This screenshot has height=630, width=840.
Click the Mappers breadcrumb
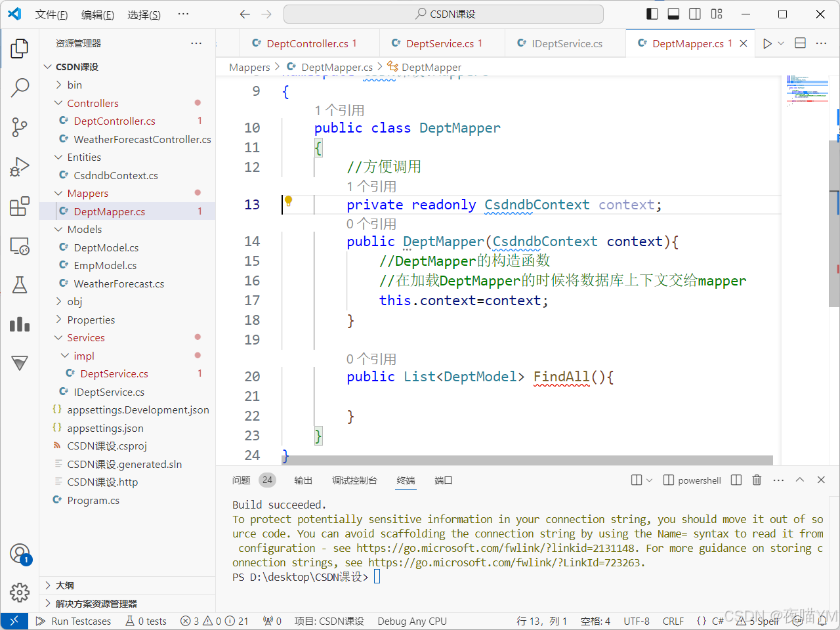click(x=249, y=67)
